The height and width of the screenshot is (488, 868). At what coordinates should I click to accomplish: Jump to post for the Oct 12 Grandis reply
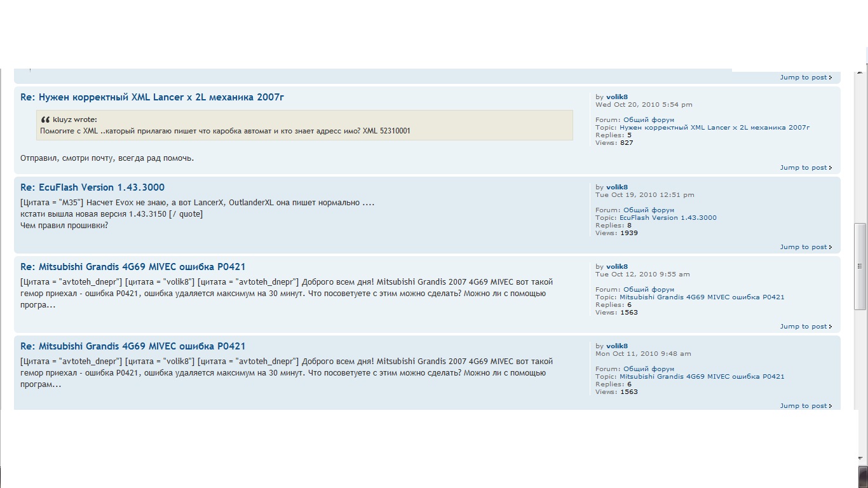pos(805,327)
